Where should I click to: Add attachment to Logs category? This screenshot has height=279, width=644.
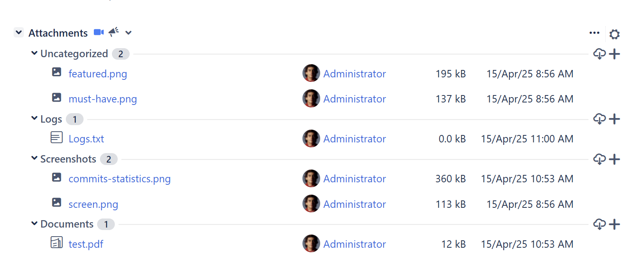coord(614,119)
